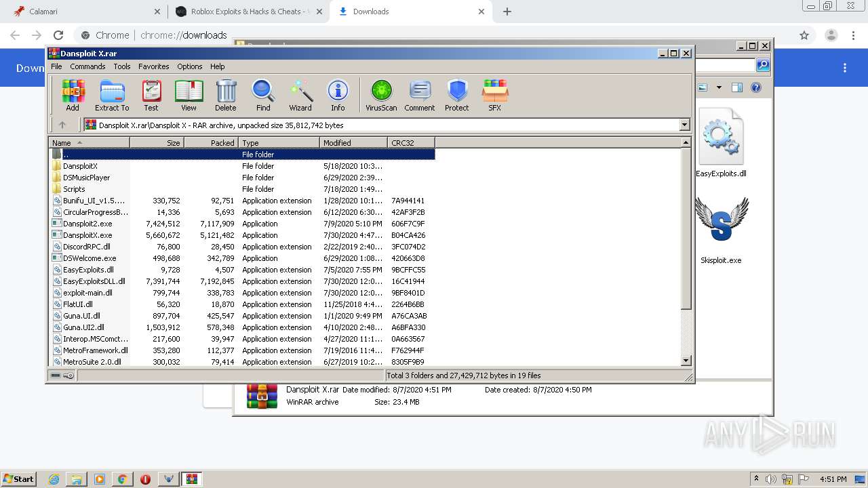Screen dimensions: 868x488
Task: Click the Opera taskbar icon
Action: coord(145,479)
